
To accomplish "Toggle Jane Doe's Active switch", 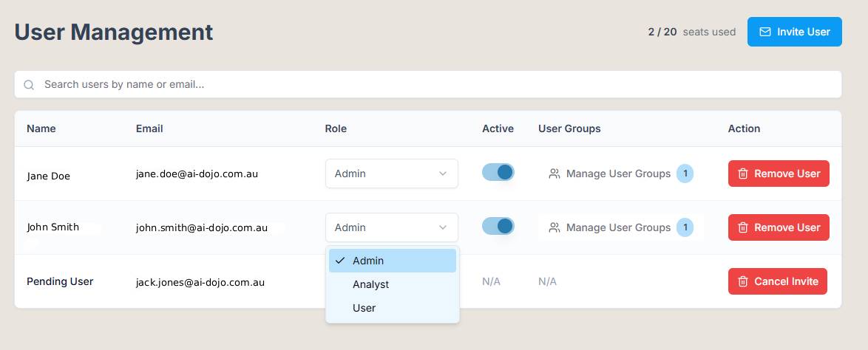I will 498,173.
